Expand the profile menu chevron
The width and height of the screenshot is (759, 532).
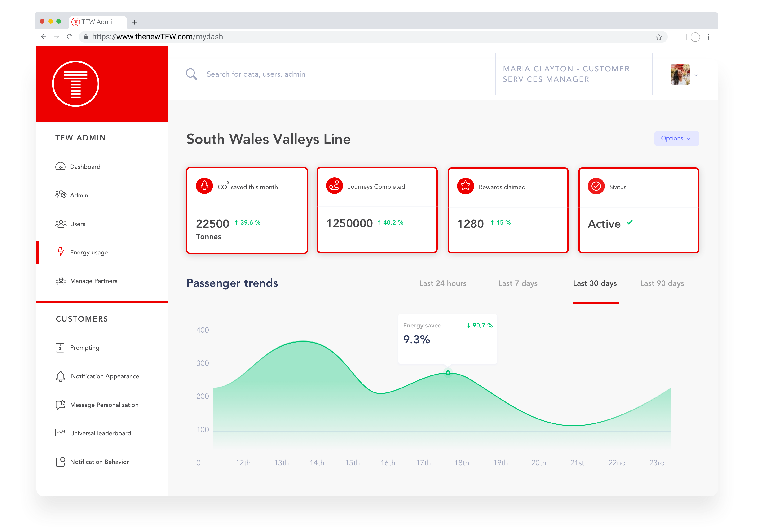696,75
